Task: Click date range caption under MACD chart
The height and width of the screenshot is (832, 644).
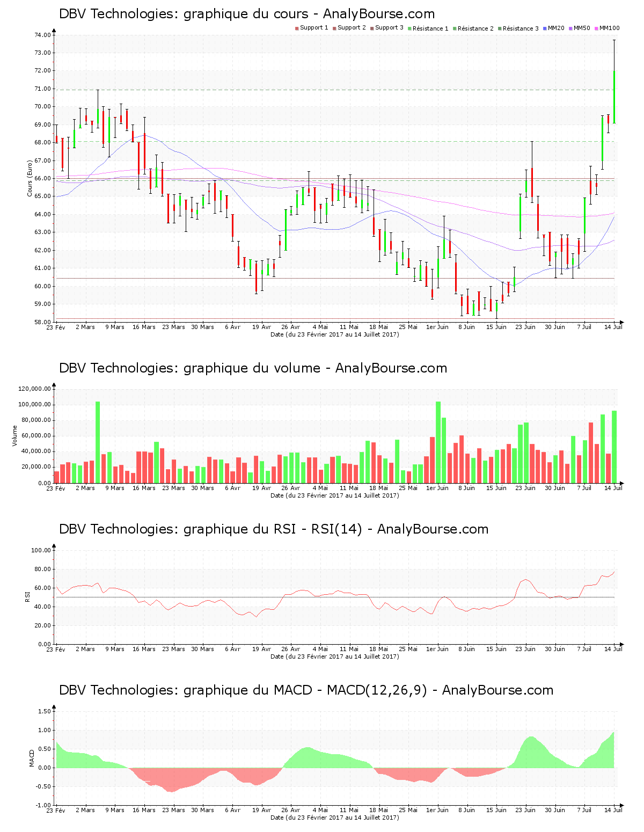Action: (x=335, y=818)
